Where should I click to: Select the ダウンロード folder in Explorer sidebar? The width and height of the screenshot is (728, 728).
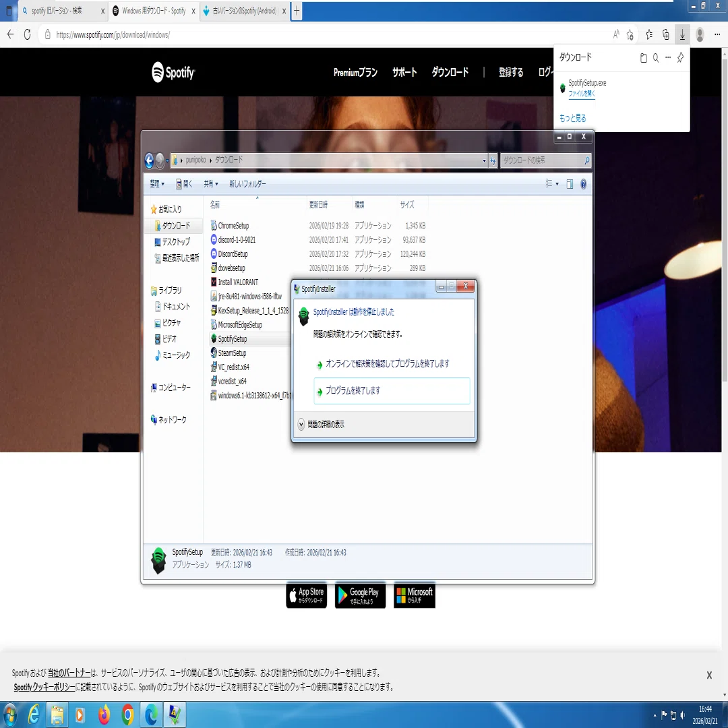[x=173, y=226]
